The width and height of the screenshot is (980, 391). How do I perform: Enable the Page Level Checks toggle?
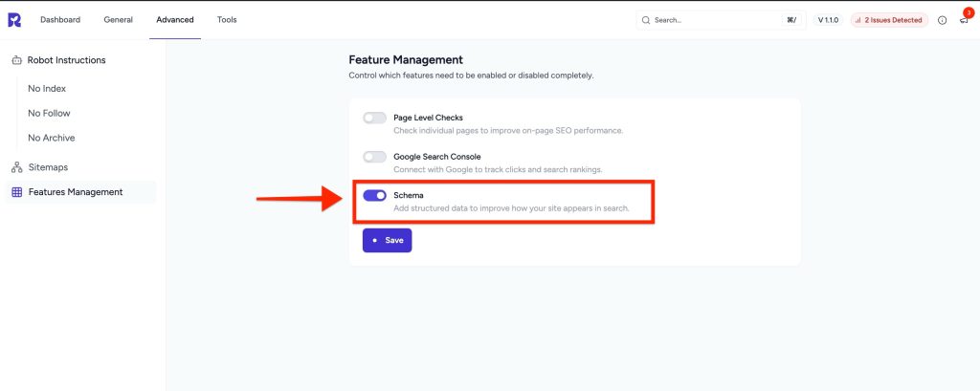374,118
